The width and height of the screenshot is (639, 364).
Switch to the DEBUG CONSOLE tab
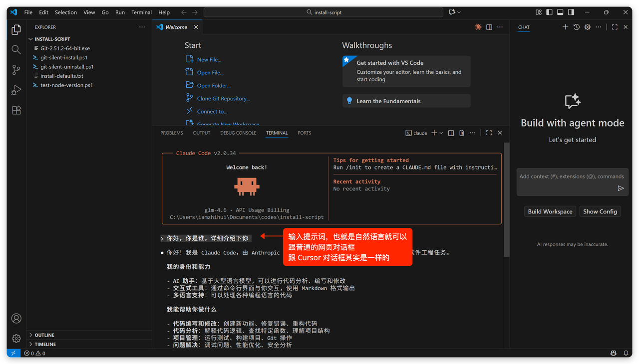[x=238, y=133]
